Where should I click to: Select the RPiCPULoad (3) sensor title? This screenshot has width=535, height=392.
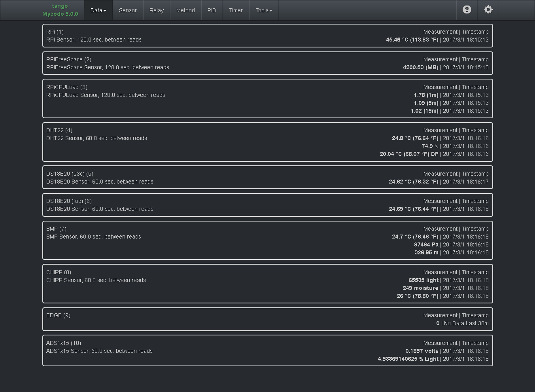point(67,87)
